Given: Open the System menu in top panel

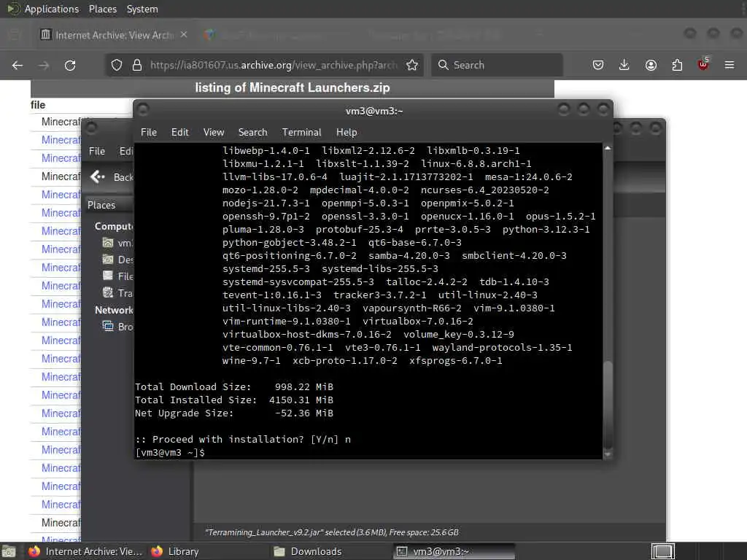Looking at the screenshot, I should click(x=142, y=9).
